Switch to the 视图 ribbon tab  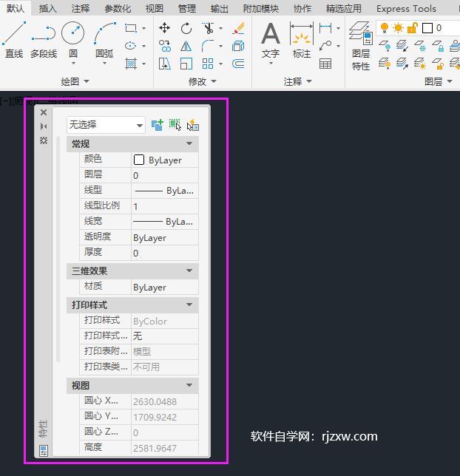[155, 9]
